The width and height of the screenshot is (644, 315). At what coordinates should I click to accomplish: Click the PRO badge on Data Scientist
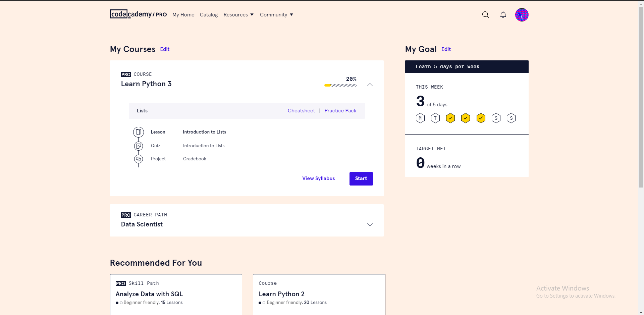pos(126,215)
